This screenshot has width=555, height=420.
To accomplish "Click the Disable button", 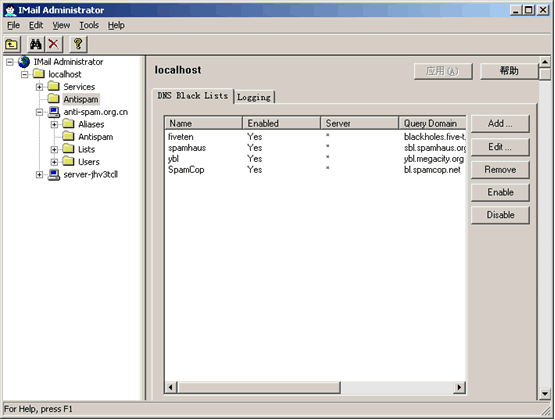I will (x=500, y=215).
